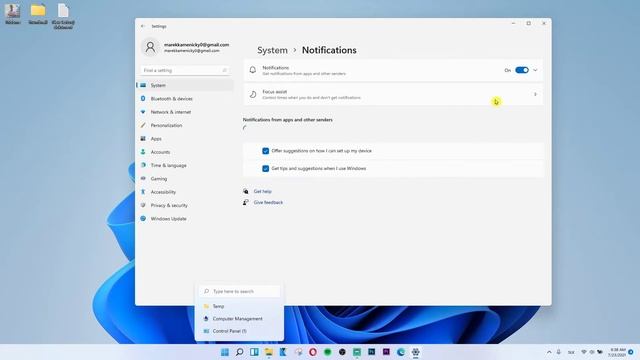
Task: Click the user account avatar
Action: [x=150, y=47]
